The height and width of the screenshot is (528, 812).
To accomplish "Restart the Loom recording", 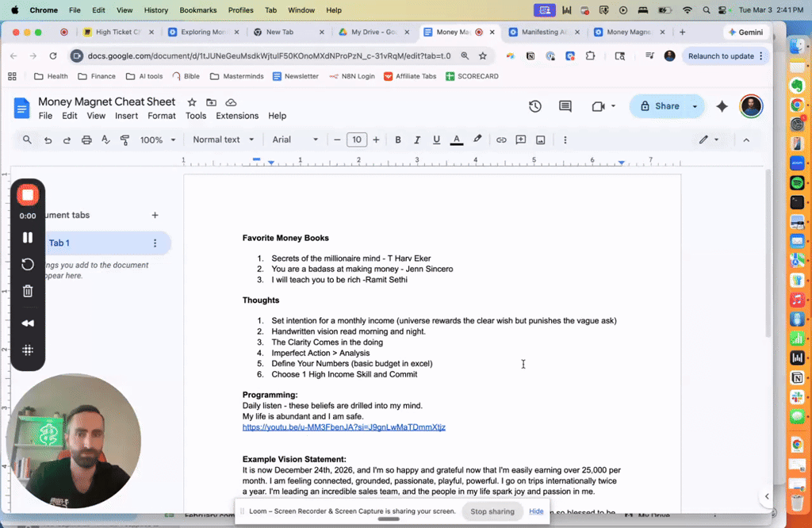I will click(x=28, y=265).
